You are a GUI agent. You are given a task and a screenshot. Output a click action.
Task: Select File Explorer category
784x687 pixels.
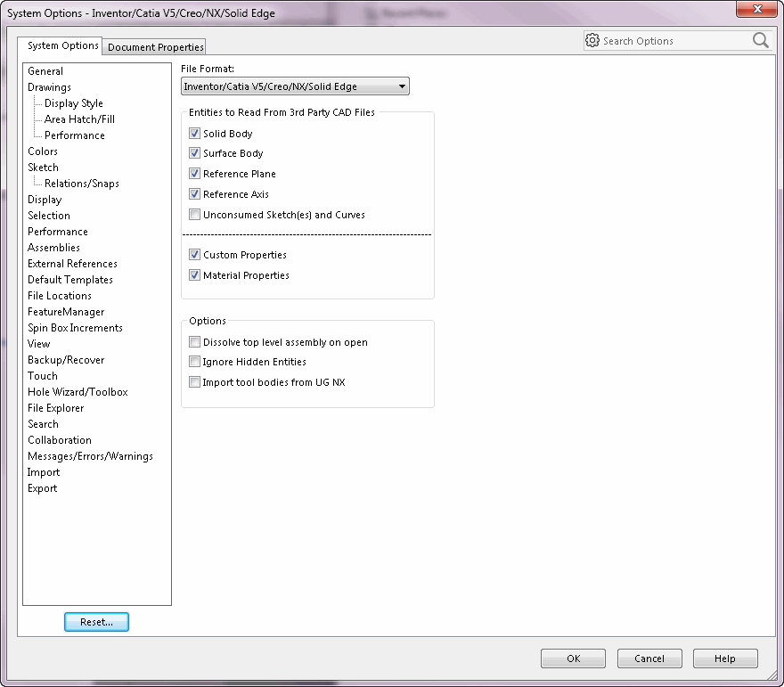[55, 407]
